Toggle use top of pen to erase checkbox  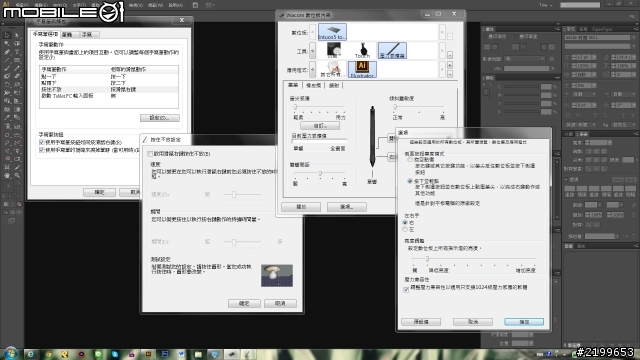(42, 150)
